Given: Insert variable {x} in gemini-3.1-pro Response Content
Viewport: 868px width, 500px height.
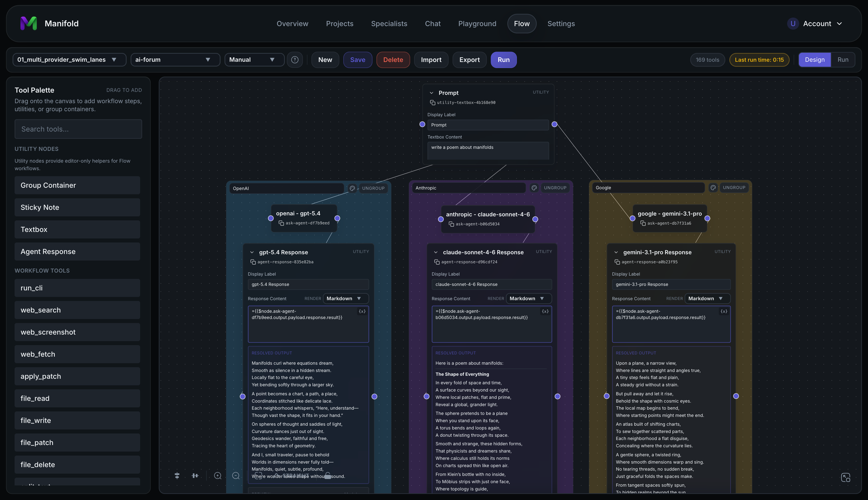Looking at the screenshot, I should click(x=724, y=311).
